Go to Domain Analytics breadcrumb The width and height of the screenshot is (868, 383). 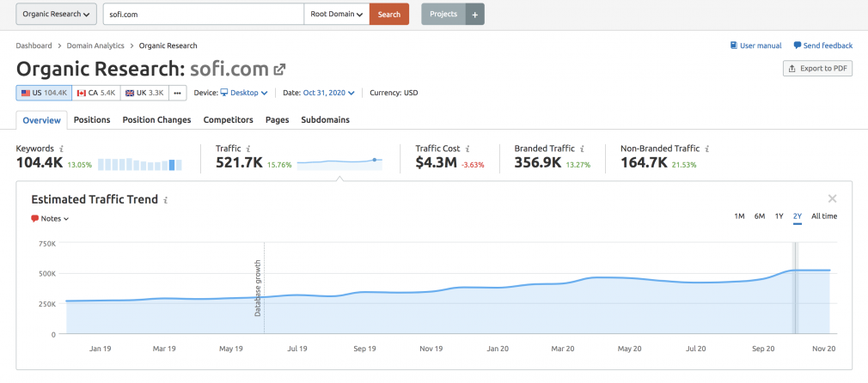tap(95, 46)
